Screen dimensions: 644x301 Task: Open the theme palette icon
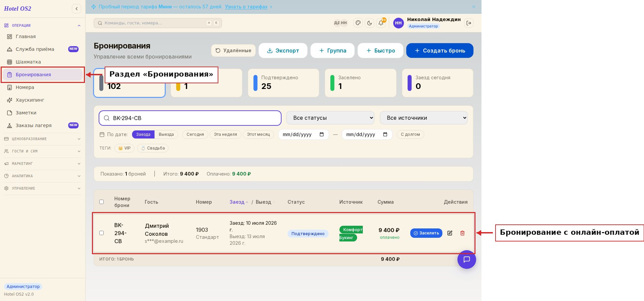pyautogui.click(x=358, y=23)
